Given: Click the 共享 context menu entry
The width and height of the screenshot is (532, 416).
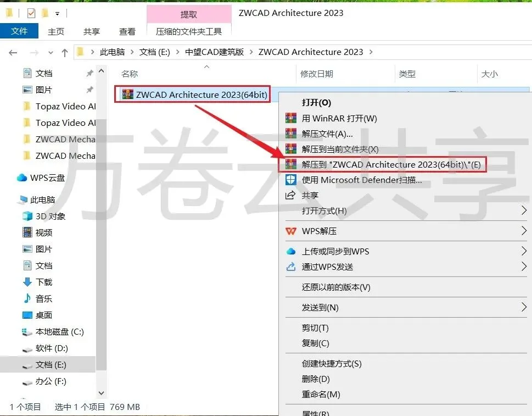Looking at the screenshot, I should [310, 195].
